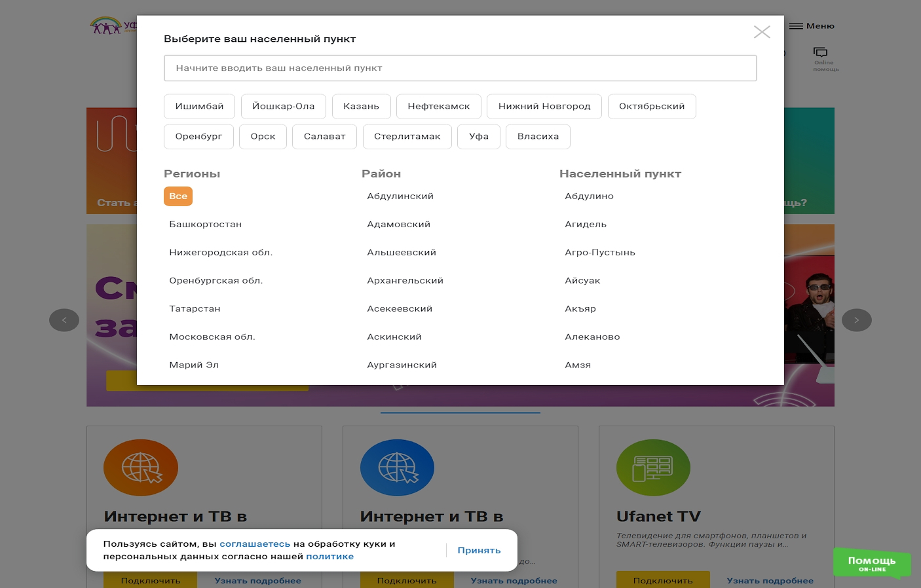Select Амзя locality
921x588 pixels.
tap(578, 365)
